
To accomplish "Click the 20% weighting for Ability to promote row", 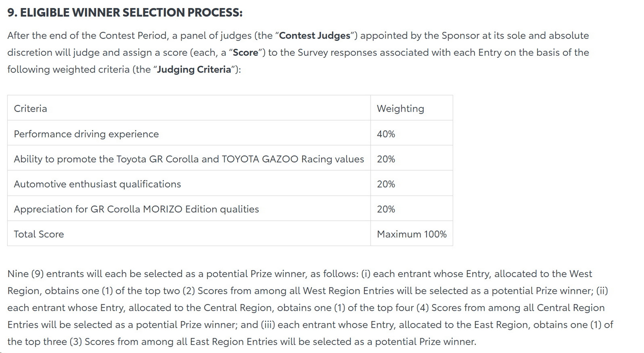I will [386, 159].
